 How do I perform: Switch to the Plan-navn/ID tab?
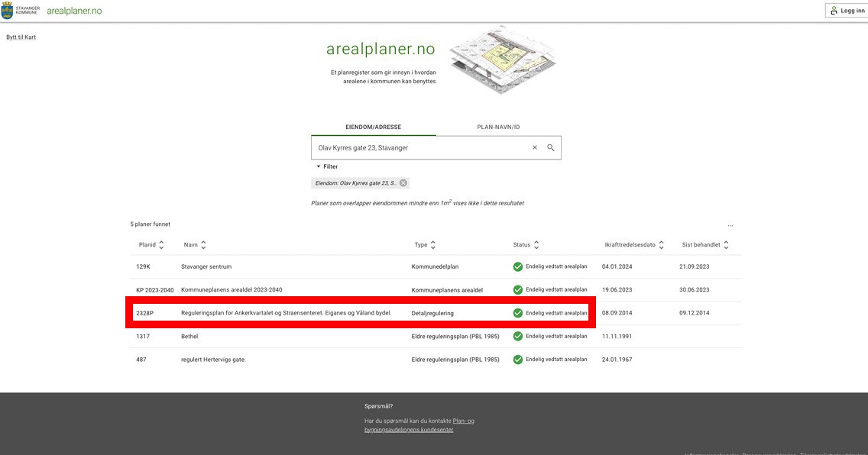pyautogui.click(x=498, y=127)
